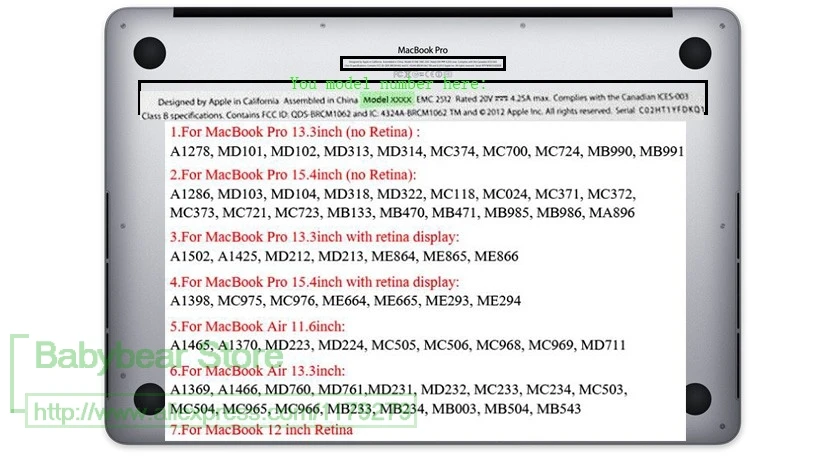Select model number "MD101"
The height and width of the screenshot is (458, 840).
coord(241,152)
